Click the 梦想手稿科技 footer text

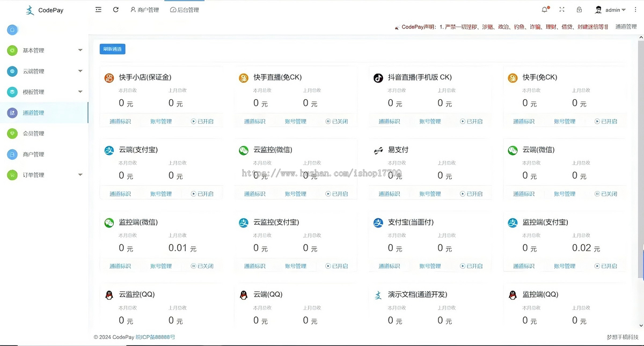pos(623,337)
